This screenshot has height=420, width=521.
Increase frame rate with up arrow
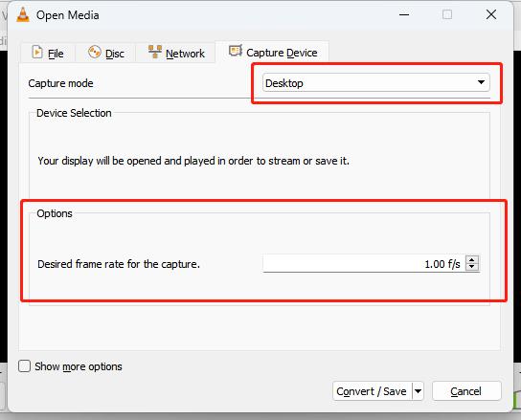click(x=472, y=260)
